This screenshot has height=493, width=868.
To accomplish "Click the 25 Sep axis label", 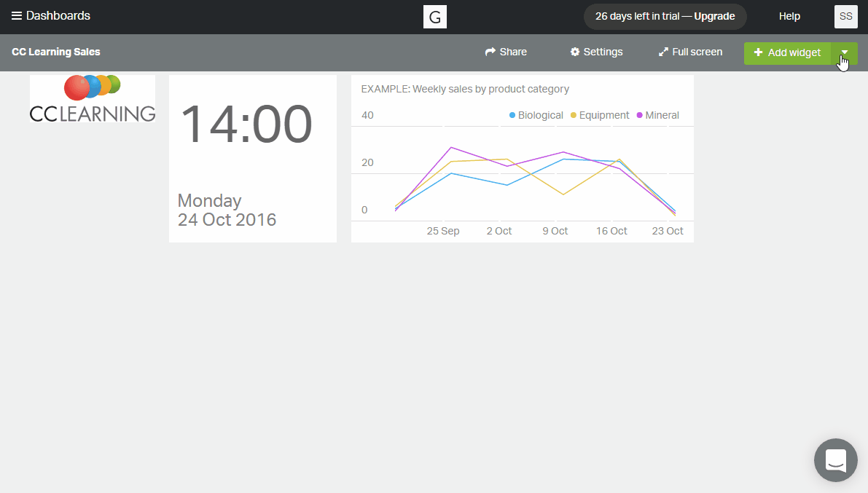I will pos(443,231).
